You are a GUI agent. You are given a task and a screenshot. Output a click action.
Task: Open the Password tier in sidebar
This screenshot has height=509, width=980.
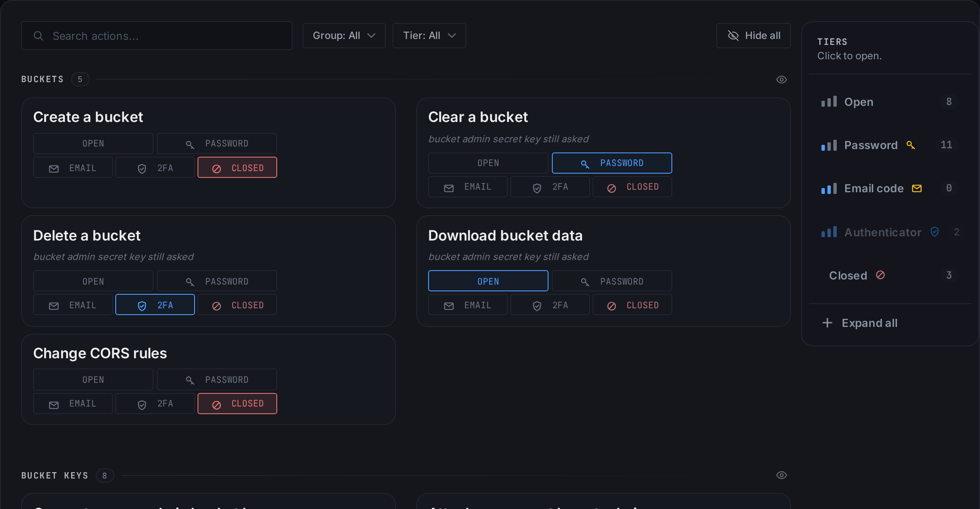click(890, 145)
